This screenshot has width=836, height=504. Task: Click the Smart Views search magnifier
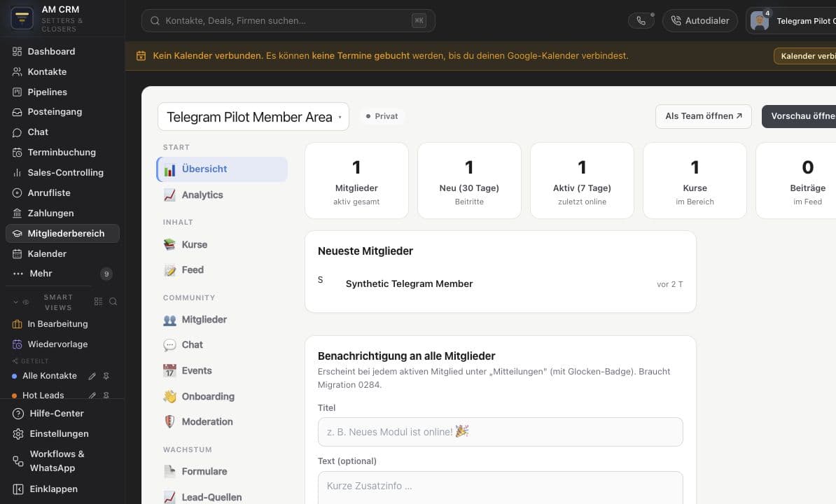(x=113, y=302)
